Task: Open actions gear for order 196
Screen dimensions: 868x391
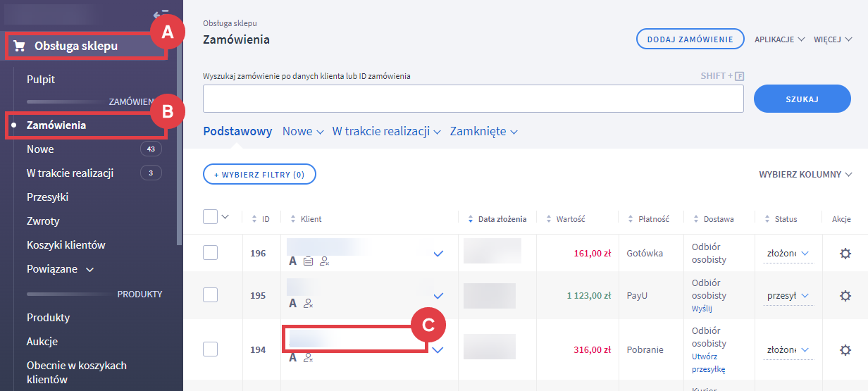Action: click(845, 254)
